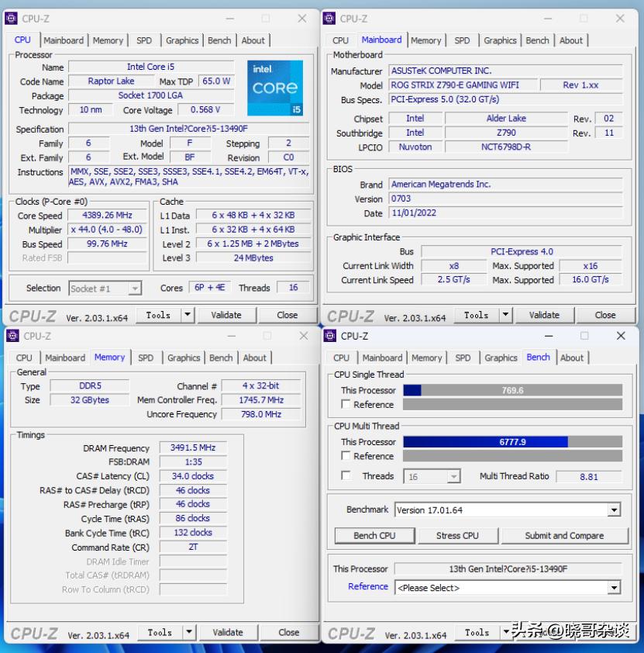Close the Mainboard CPU-Z window

click(620, 19)
